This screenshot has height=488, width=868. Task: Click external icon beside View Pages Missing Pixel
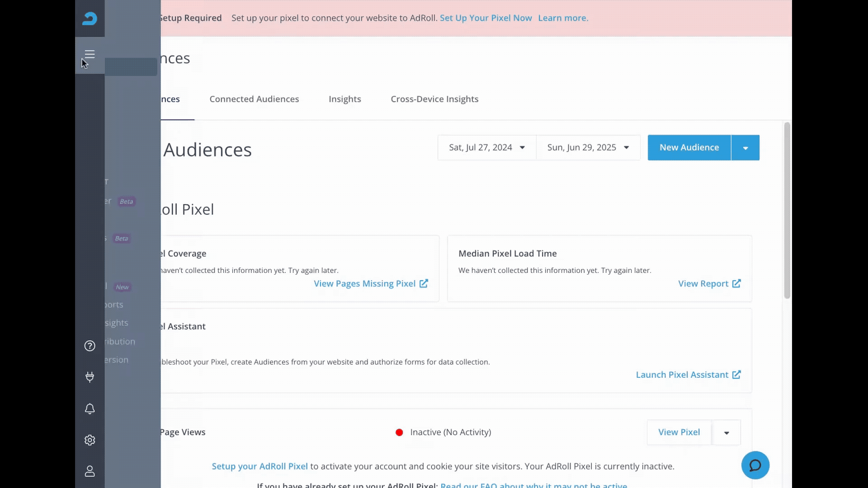[x=424, y=283]
